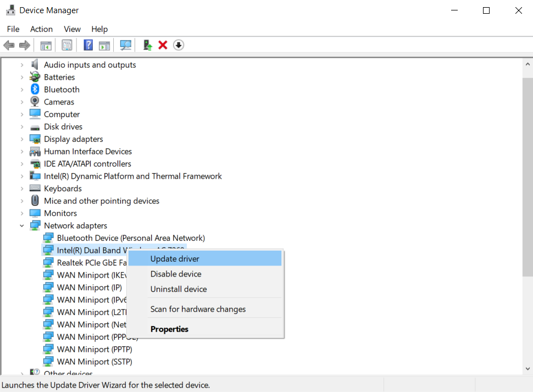
Task: Choose Disable device from context menu
Action: click(x=205, y=274)
